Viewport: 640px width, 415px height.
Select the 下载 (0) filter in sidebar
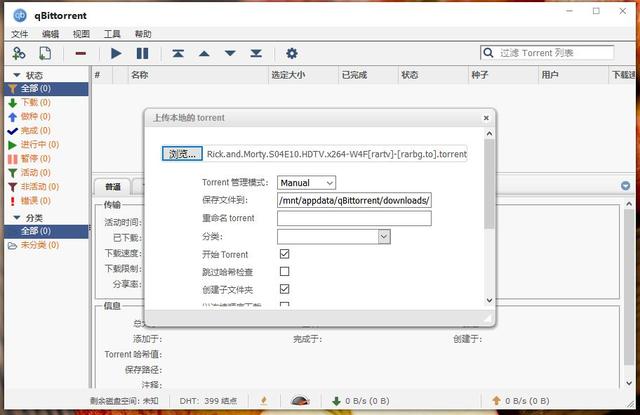[x=29, y=102]
